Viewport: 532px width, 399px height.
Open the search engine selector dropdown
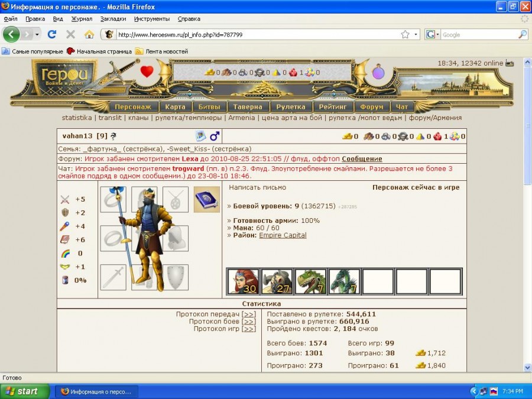(433, 34)
